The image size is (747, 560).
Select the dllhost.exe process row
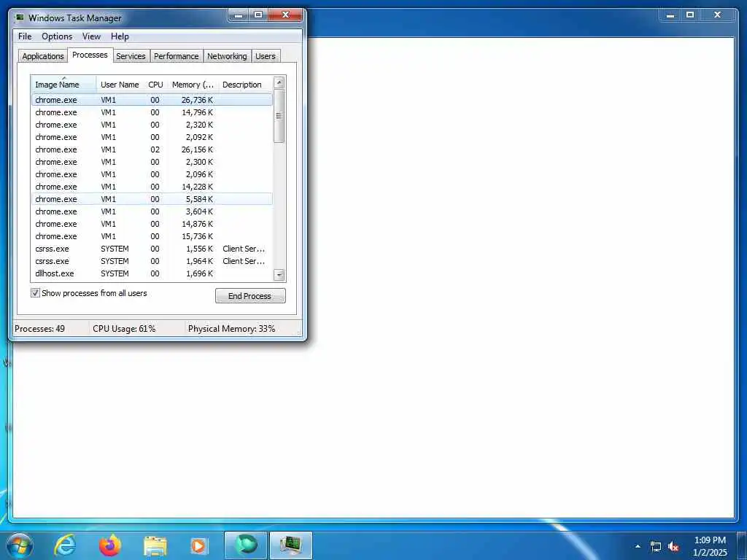click(152, 273)
